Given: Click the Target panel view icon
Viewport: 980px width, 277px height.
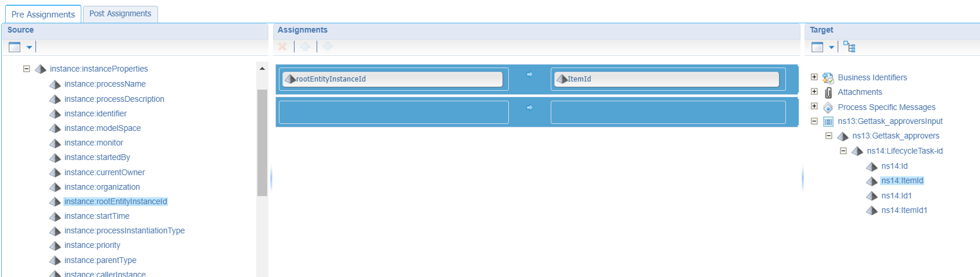Looking at the screenshot, I should click(x=817, y=47).
